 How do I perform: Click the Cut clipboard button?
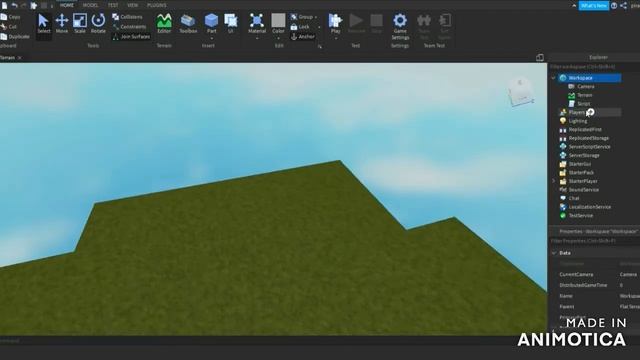point(9,27)
